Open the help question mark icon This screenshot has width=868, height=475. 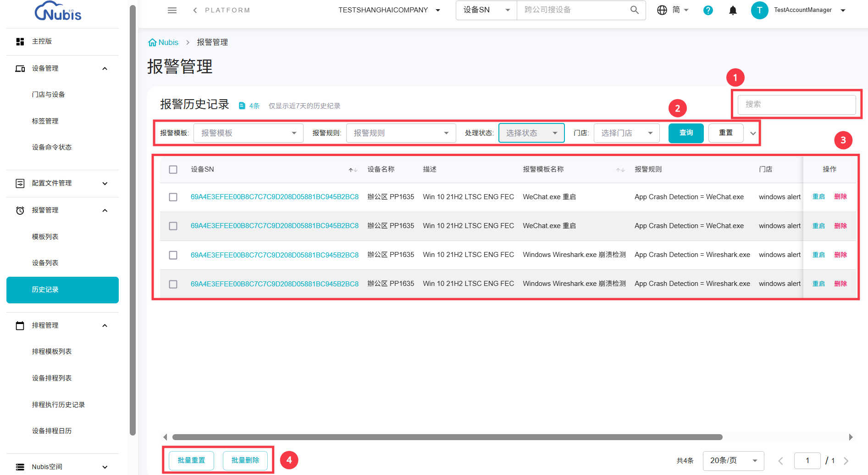point(708,10)
